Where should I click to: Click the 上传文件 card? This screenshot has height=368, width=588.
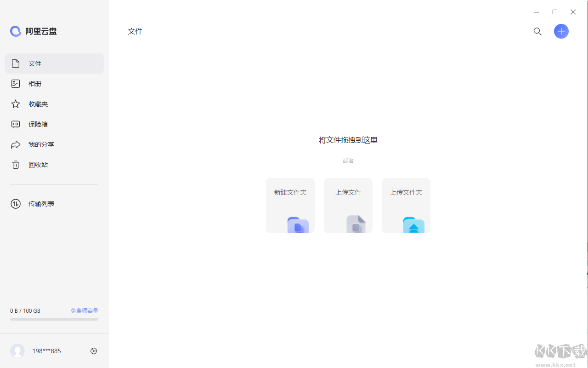[348, 205]
